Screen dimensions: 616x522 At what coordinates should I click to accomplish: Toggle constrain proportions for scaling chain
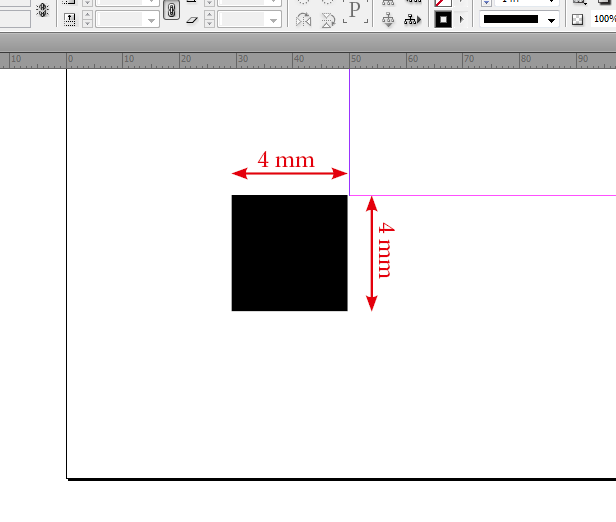tap(171, 10)
